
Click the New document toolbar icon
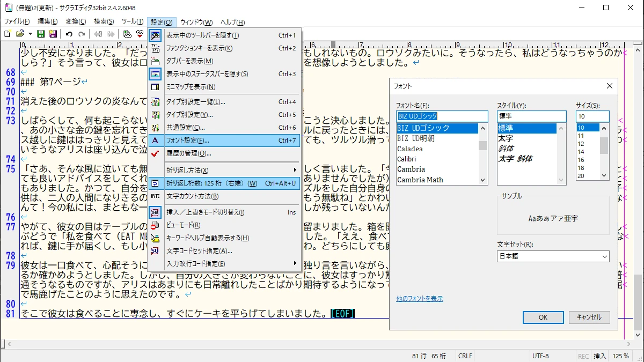pyautogui.click(x=7, y=34)
